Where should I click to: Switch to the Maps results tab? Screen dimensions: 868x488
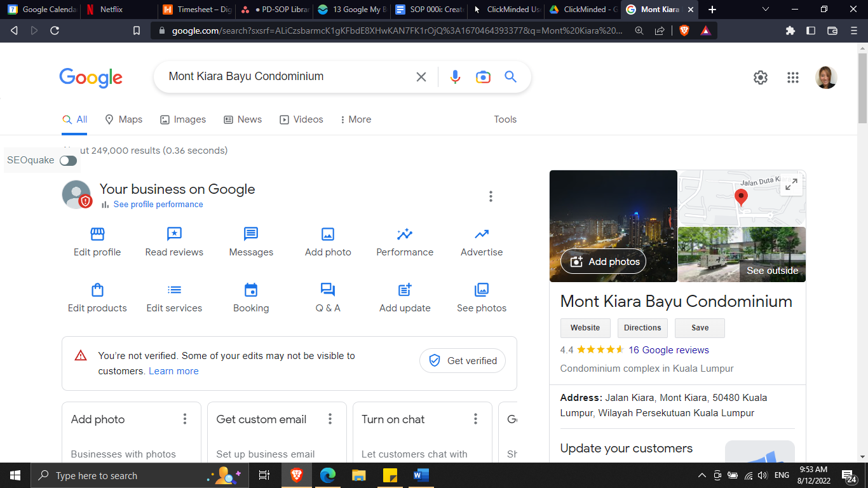(123, 119)
